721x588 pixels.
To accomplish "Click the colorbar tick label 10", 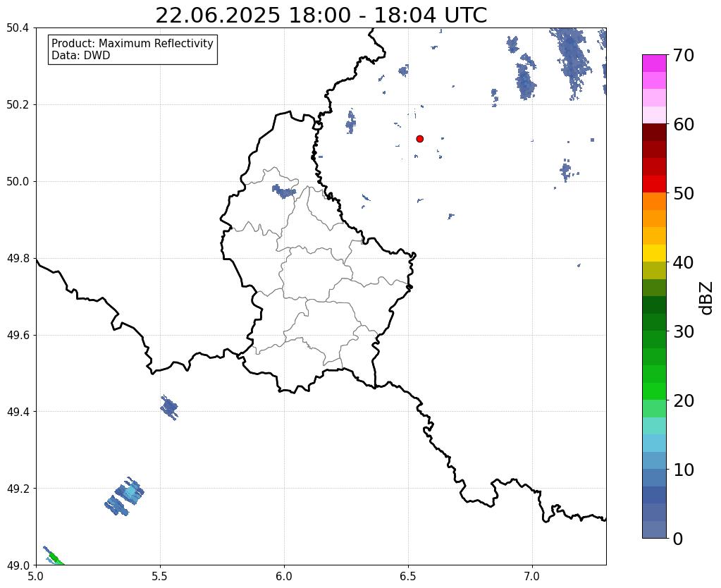I will [684, 470].
